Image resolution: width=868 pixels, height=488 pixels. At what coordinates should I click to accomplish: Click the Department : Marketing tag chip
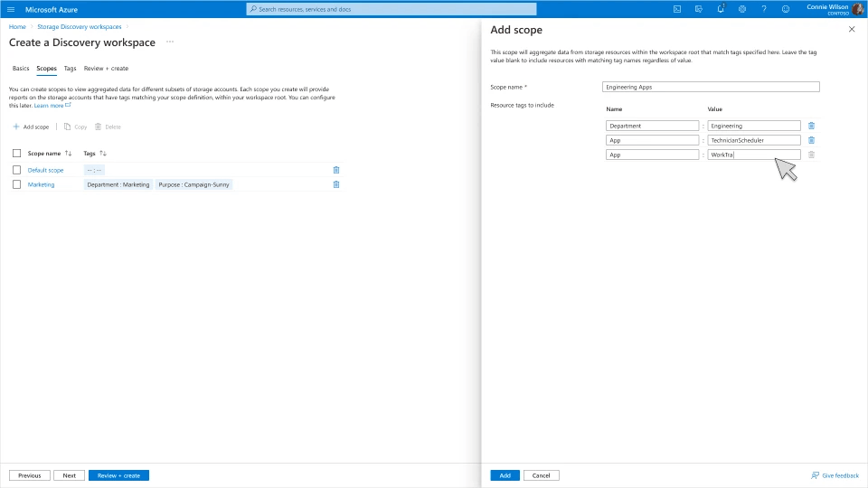pos(118,184)
